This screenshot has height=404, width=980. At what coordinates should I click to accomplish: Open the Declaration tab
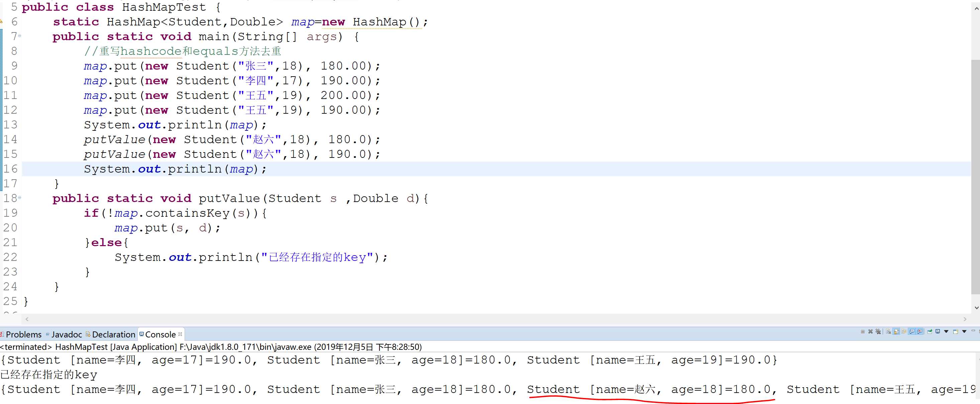tap(111, 334)
